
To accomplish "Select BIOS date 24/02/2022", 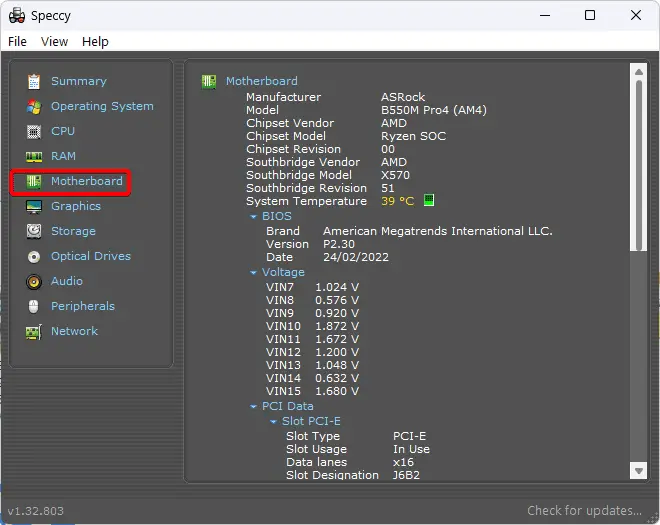I will tap(356, 257).
